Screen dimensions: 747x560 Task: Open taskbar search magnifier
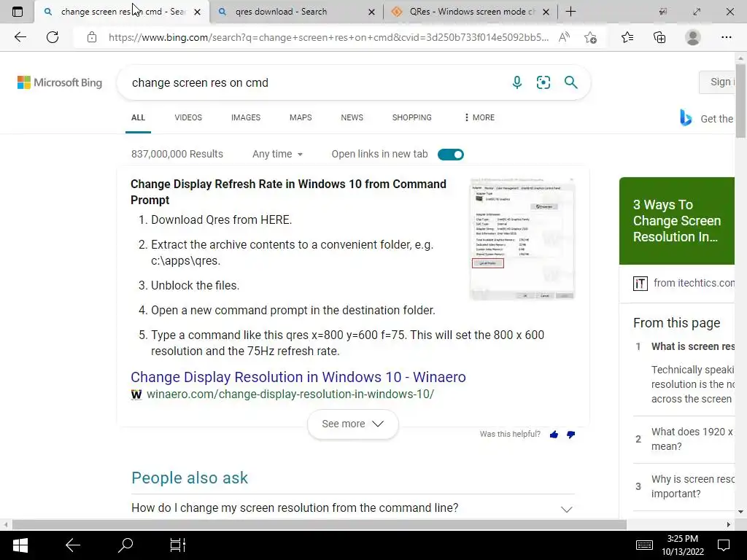click(x=125, y=545)
